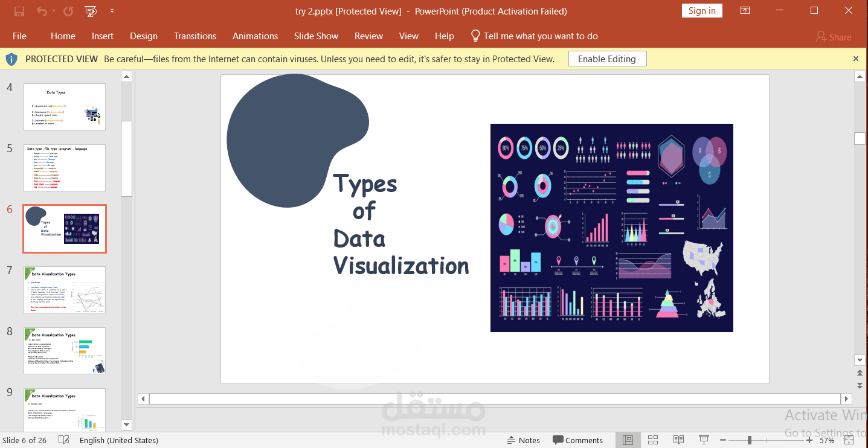868x448 pixels.
Task: Open the File menu
Action: coord(19,36)
